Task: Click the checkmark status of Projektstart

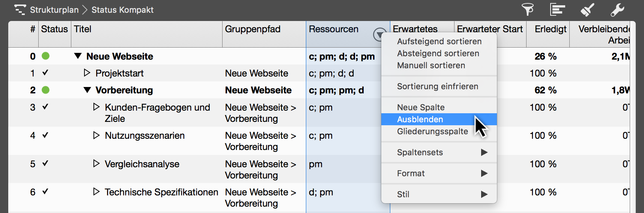Action: pos(45,73)
